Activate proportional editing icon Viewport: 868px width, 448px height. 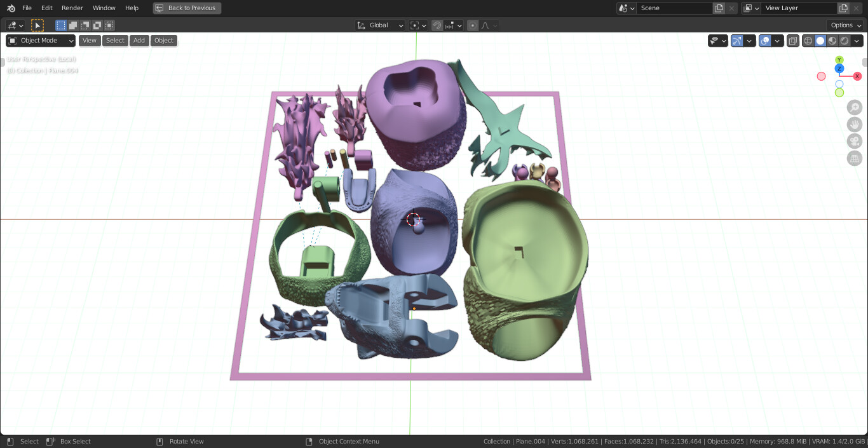pos(473,25)
